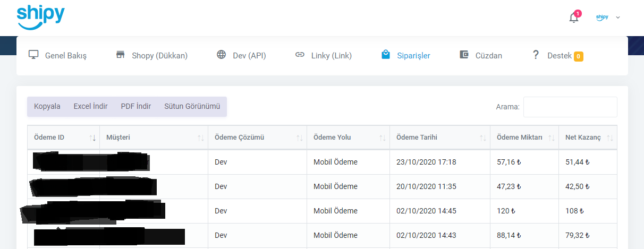Click the payment amount 88,14 ₺
The image size is (644, 249).
coord(509,235)
